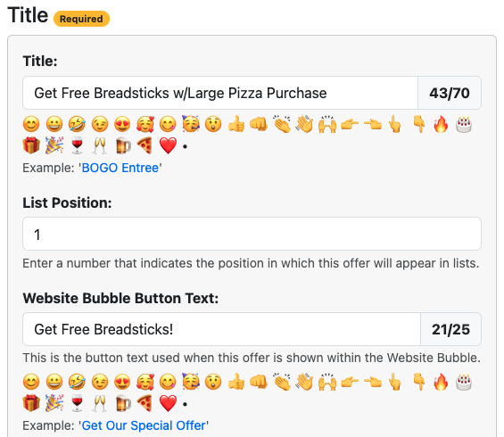This screenshot has width=504, height=437.
Task: Add thumbs up emoji to the Title
Action: (236, 124)
